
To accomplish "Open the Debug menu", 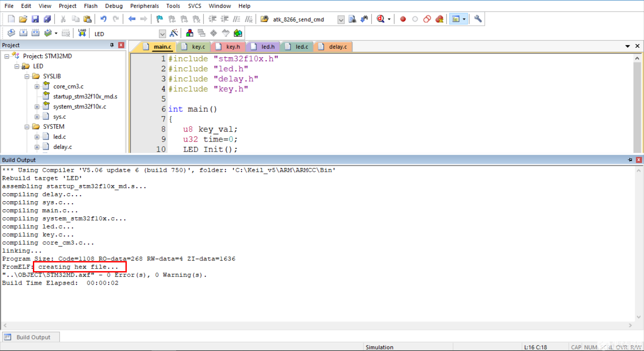I will 114,6.
